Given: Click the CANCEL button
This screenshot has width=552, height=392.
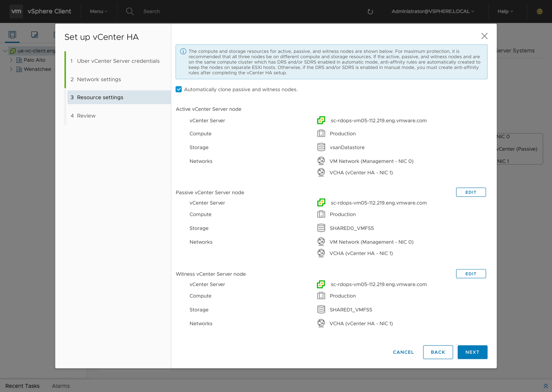Looking at the screenshot, I should [403, 352].
